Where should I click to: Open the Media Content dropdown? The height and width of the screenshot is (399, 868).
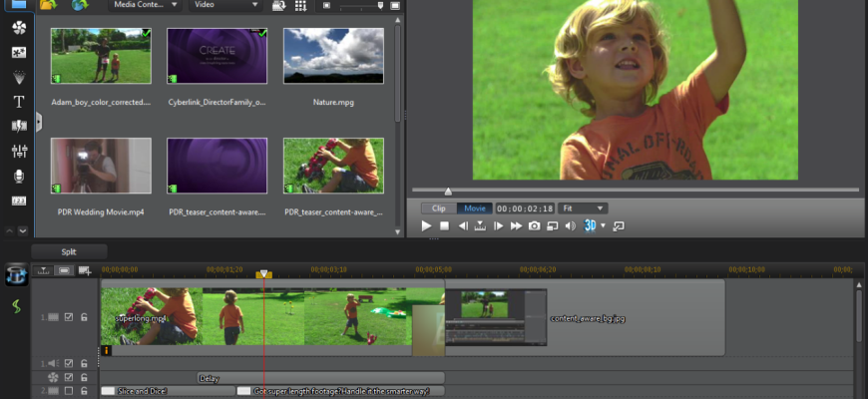tap(147, 5)
